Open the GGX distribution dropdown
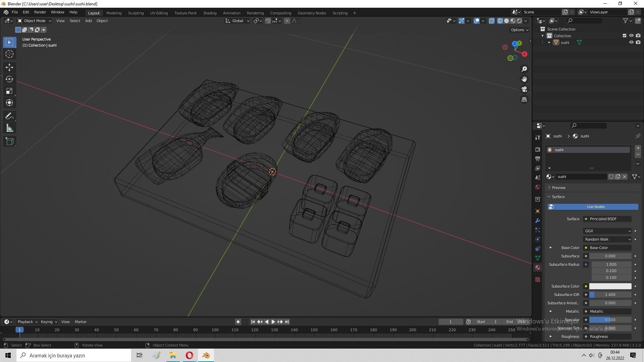644x362 pixels. coord(607,231)
